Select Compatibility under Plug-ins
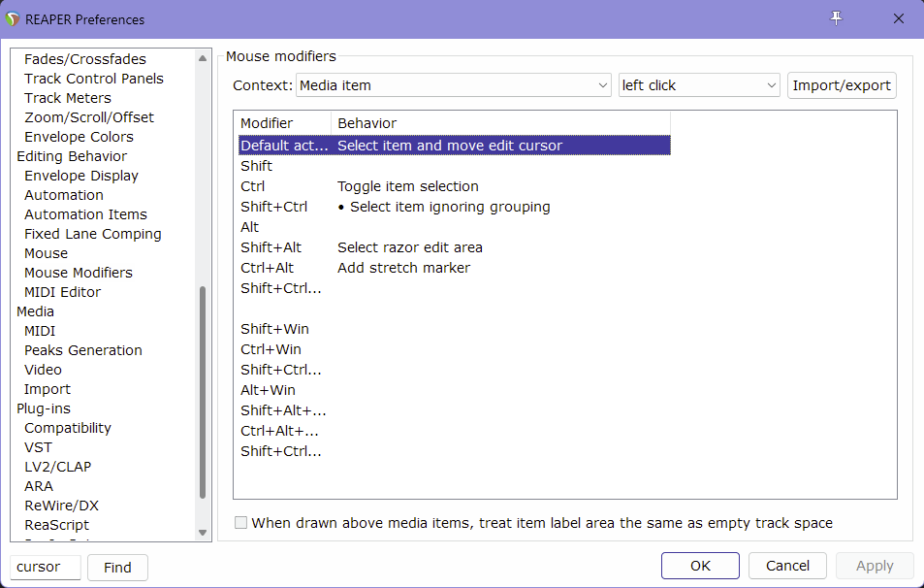 pos(68,428)
